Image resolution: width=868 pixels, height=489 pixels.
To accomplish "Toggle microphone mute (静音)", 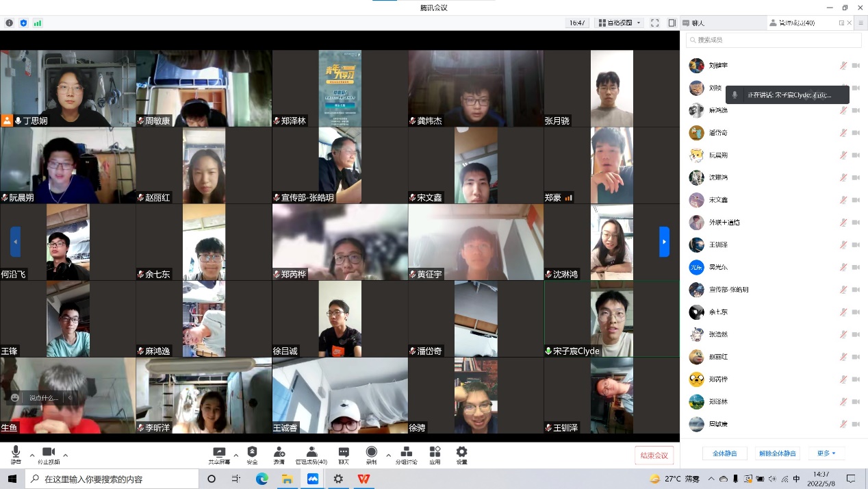I will point(16,455).
